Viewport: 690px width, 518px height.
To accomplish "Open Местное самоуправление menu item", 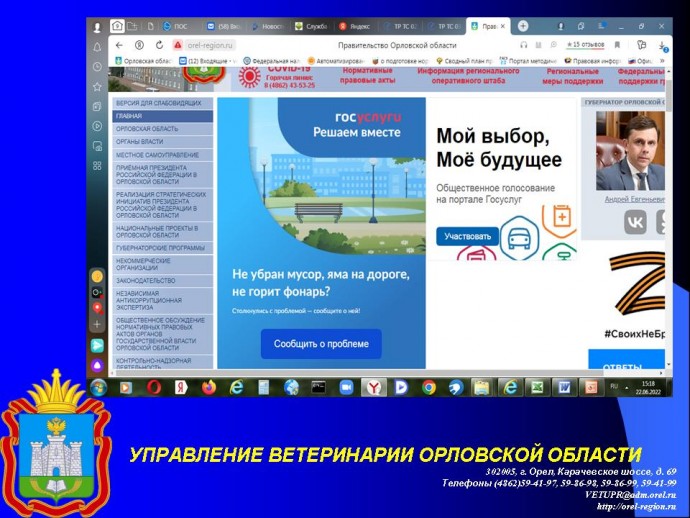I will tap(162, 155).
